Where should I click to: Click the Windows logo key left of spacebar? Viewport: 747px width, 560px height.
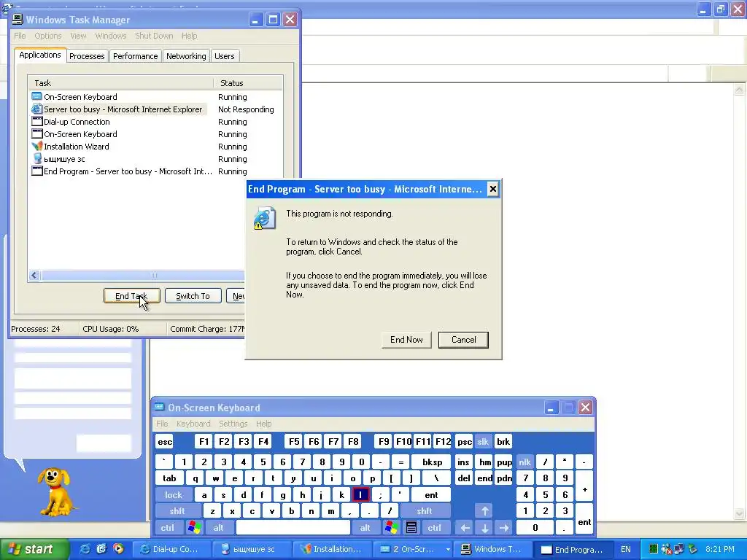click(194, 527)
